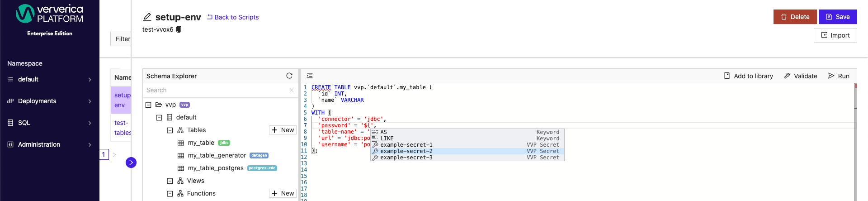Open the test-tables script in the list

pyautogui.click(x=122, y=128)
